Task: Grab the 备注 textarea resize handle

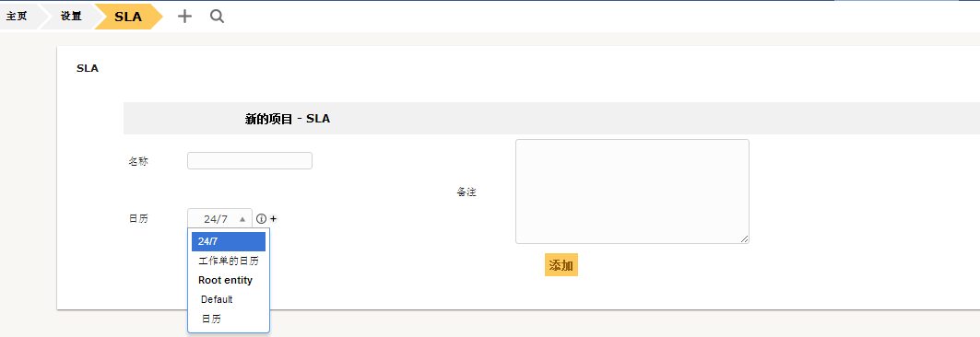Action: tap(744, 239)
